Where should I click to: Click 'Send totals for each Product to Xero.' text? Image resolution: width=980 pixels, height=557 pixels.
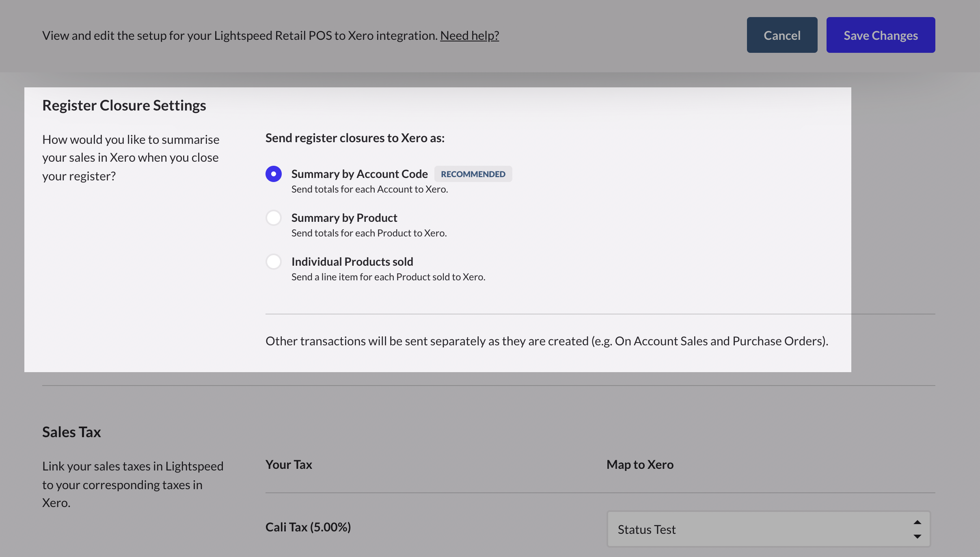[x=369, y=233]
